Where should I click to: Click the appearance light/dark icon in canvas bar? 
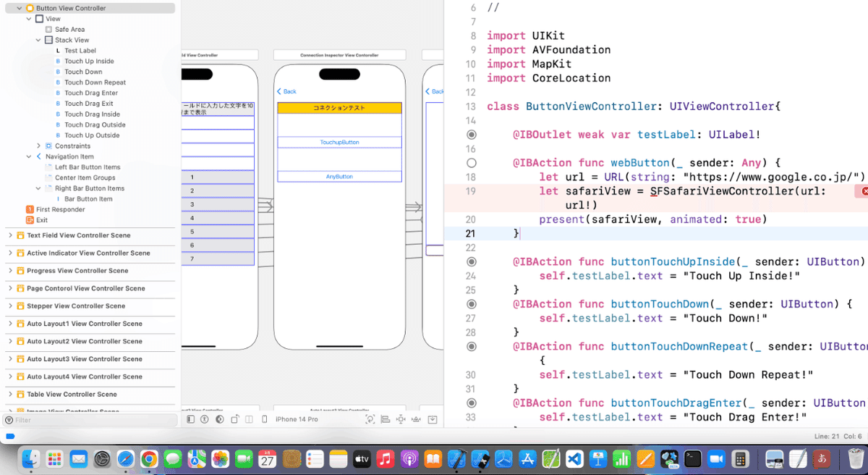click(x=220, y=419)
